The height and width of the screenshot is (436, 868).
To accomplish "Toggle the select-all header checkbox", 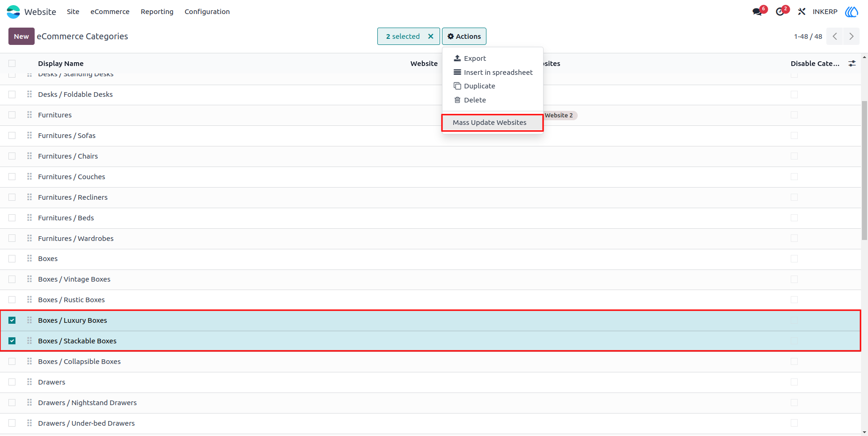I will pyautogui.click(x=12, y=64).
